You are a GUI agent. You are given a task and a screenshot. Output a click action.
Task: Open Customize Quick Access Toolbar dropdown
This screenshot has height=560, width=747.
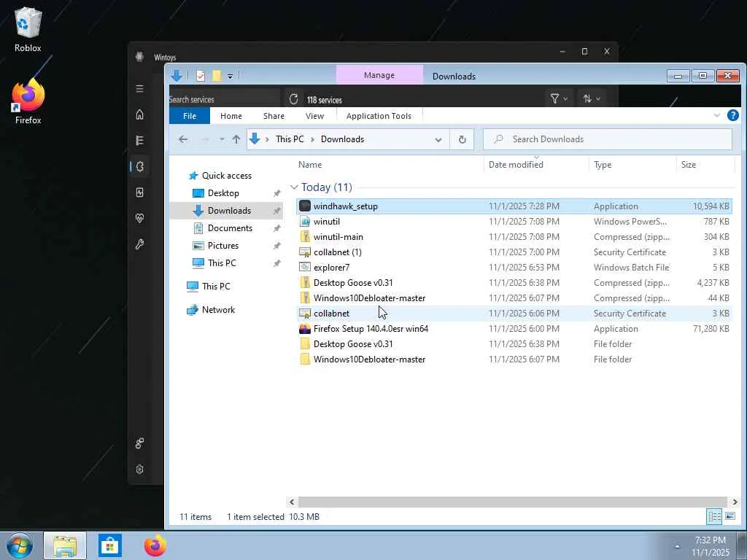[x=230, y=76]
